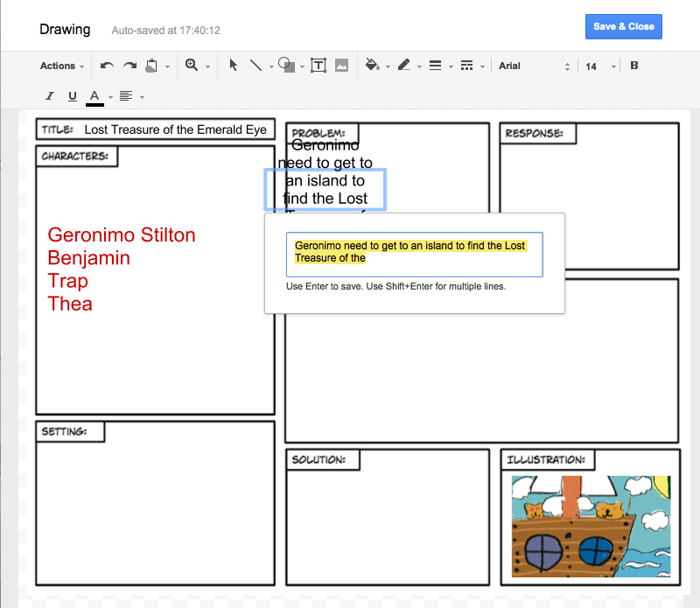Click the Insert image icon

point(341,65)
